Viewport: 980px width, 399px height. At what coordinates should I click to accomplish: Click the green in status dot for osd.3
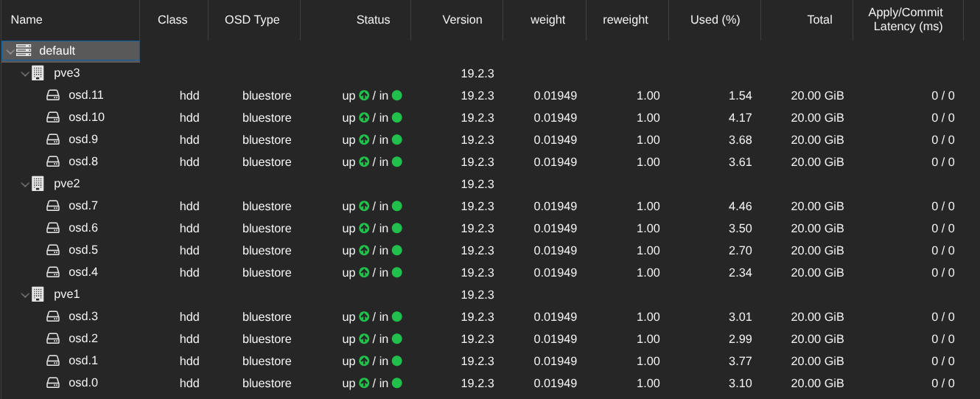click(x=396, y=317)
